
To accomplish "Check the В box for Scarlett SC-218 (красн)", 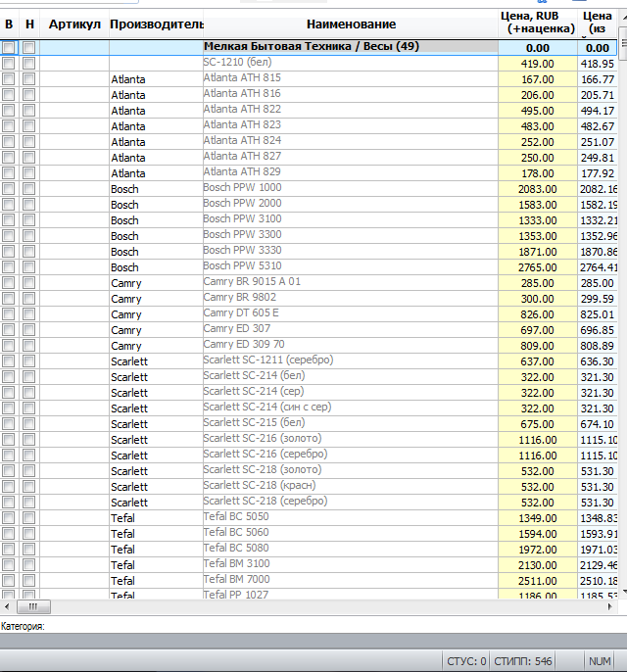I will (x=8, y=487).
